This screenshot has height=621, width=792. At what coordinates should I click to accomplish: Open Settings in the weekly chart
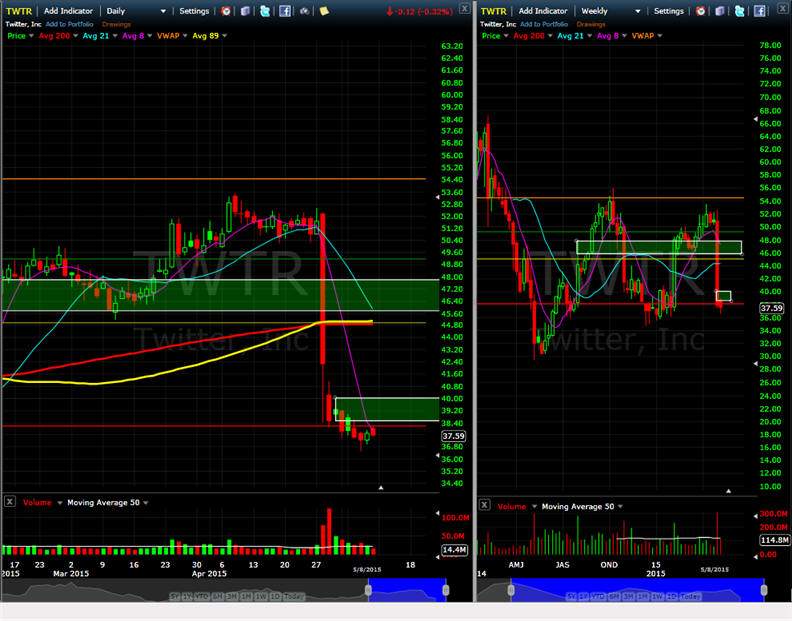[669, 11]
